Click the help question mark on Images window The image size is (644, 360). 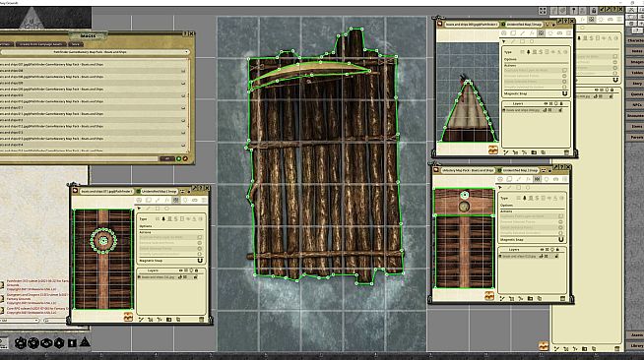[x=185, y=34]
